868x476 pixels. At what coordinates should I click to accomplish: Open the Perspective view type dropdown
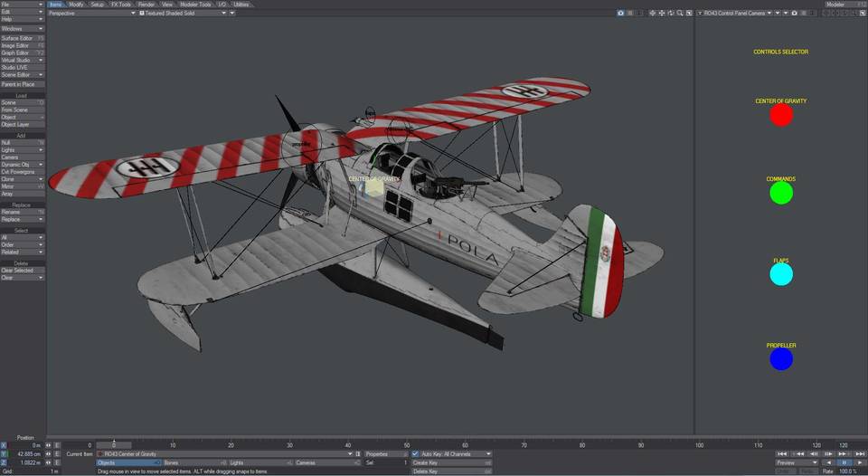click(91, 13)
